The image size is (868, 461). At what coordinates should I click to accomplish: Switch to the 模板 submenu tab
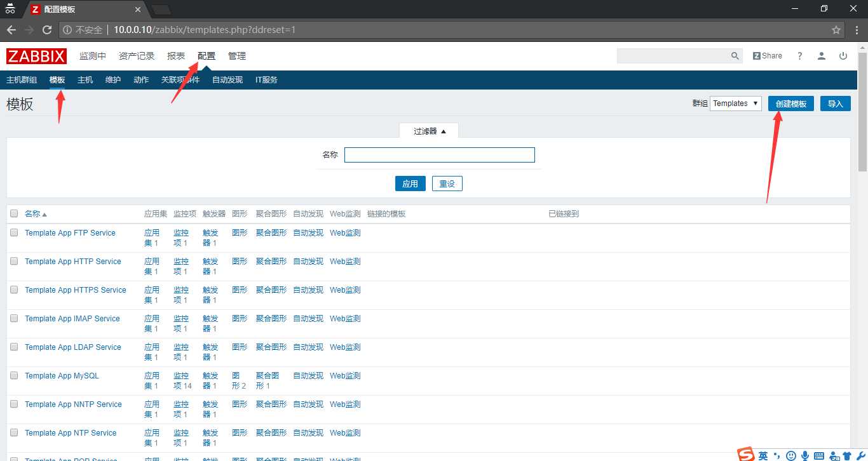tap(57, 80)
